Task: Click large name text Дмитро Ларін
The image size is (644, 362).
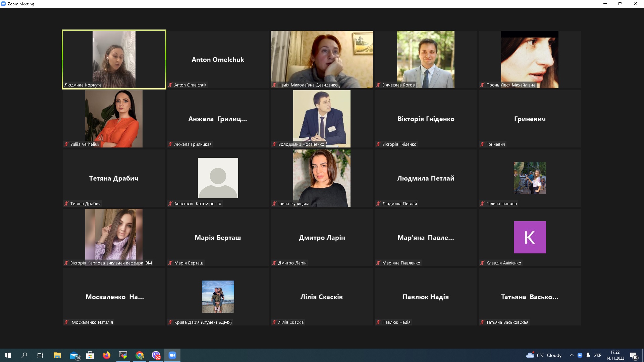Action: click(322, 238)
